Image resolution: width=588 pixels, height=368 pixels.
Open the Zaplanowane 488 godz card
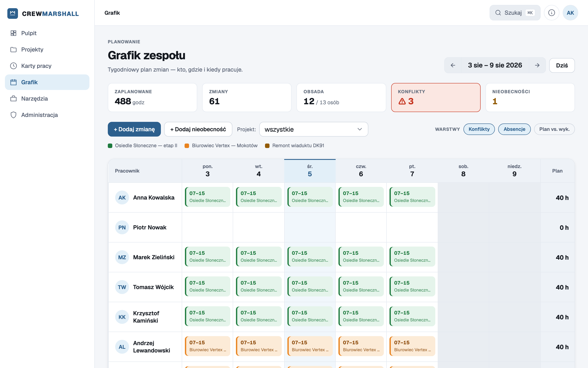[152, 98]
